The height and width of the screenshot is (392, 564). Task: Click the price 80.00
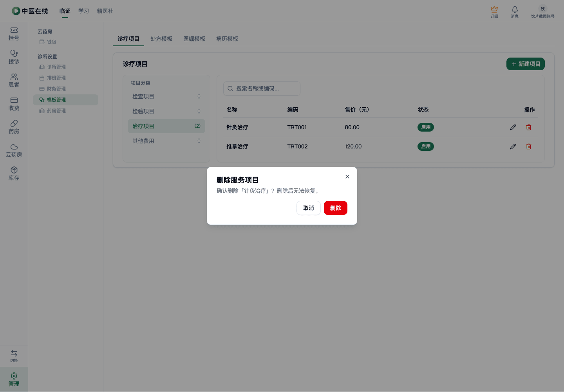pyautogui.click(x=352, y=127)
